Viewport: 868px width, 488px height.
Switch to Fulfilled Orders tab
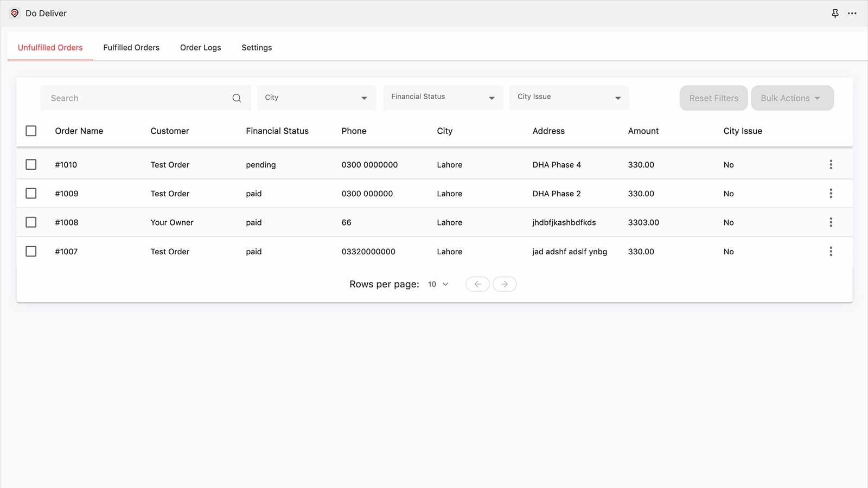(x=131, y=48)
